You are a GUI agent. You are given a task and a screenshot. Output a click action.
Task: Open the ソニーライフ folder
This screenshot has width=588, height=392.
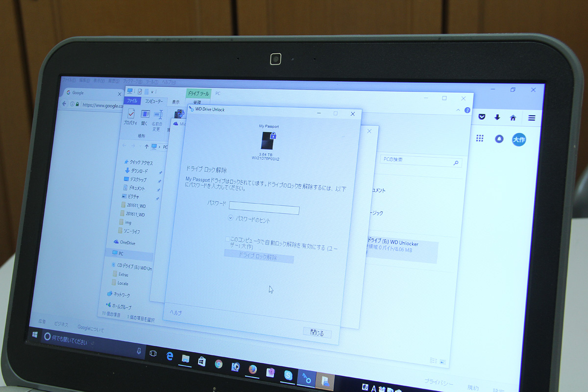coord(129,230)
